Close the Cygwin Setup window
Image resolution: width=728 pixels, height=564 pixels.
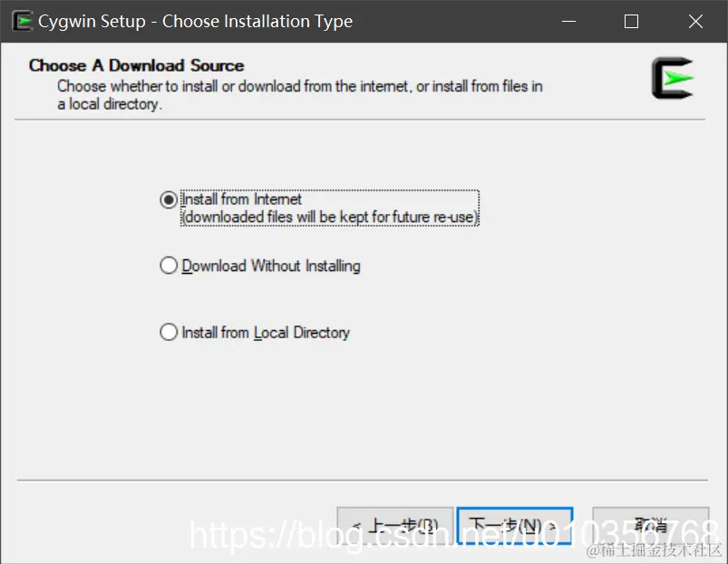click(x=695, y=22)
